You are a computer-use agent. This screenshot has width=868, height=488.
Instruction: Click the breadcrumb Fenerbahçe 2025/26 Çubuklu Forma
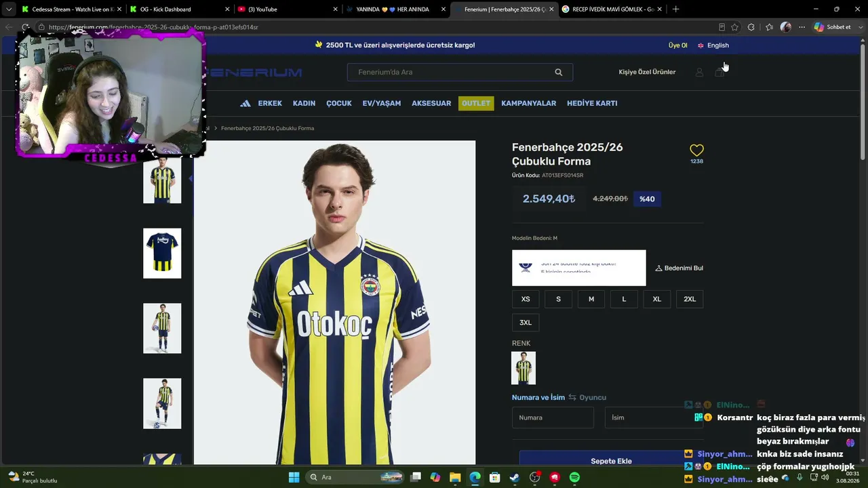(267, 128)
